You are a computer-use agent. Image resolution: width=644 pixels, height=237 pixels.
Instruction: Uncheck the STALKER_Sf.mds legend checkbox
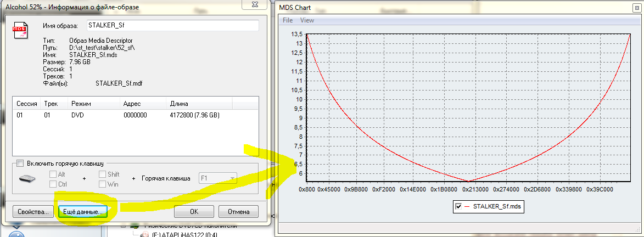click(458, 207)
